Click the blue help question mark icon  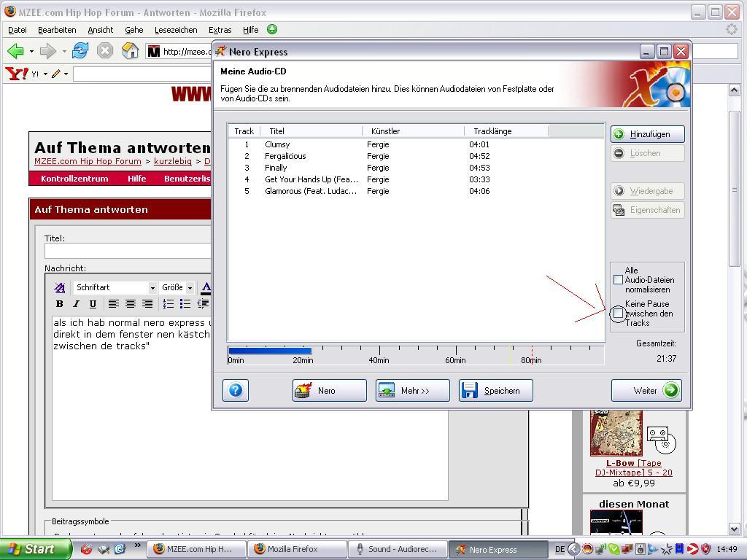236,390
